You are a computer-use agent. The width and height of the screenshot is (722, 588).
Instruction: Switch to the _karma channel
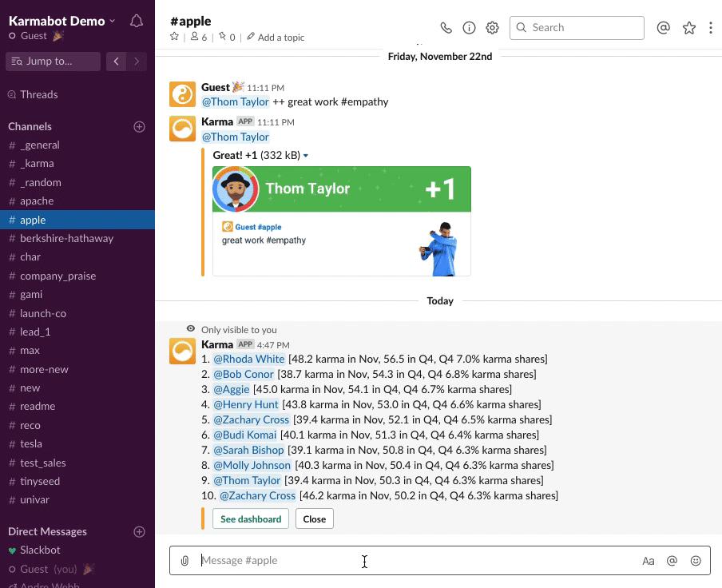pos(77,164)
